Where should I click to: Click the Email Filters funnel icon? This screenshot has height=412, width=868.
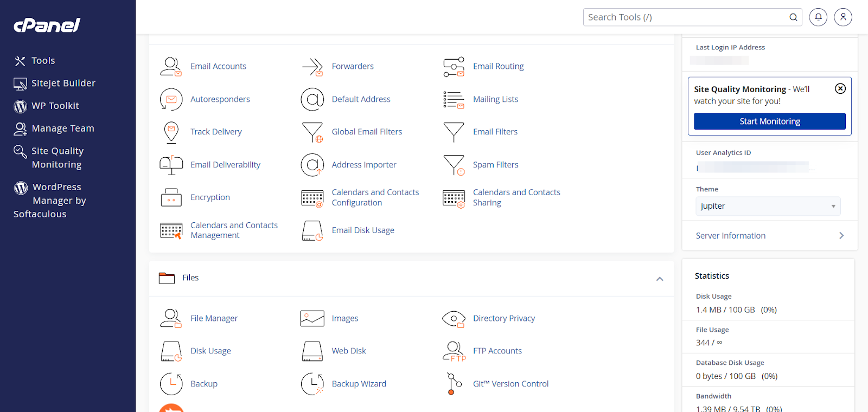click(x=454, y=132)
